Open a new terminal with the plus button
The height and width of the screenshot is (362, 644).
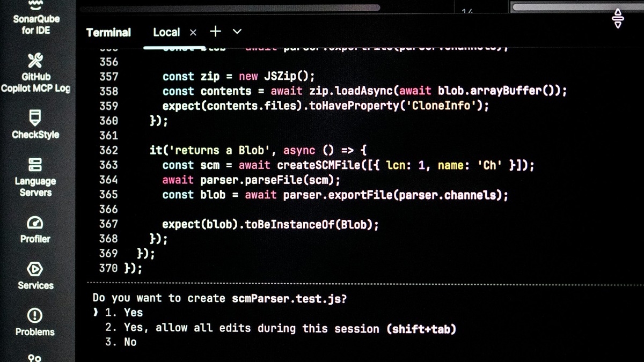point(215,32)
